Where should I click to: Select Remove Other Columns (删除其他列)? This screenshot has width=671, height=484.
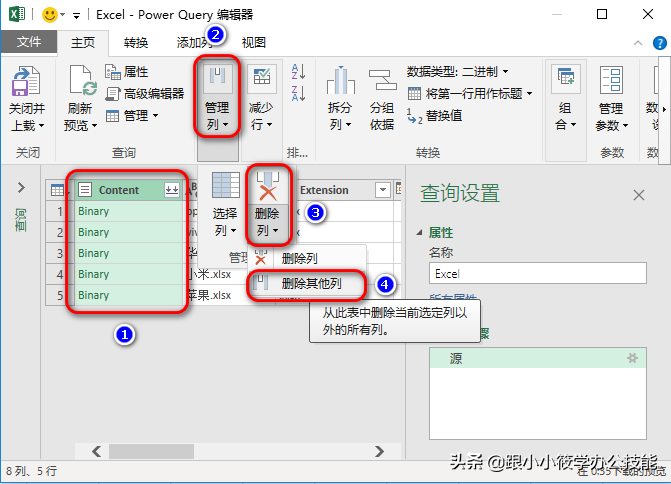pyautogui.click(x=307, y=283)
